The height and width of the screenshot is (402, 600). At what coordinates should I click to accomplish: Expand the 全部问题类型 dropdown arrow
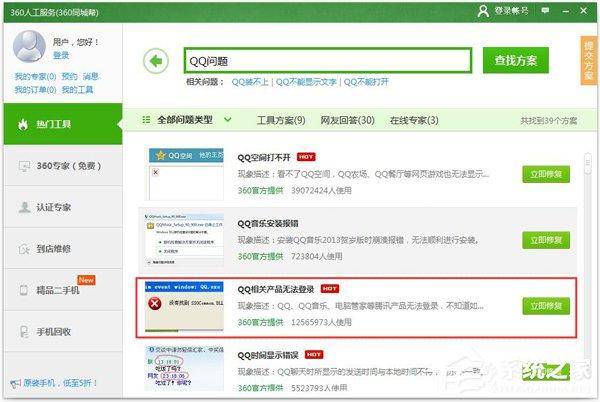pyautogui.click(x=228, y=120)
